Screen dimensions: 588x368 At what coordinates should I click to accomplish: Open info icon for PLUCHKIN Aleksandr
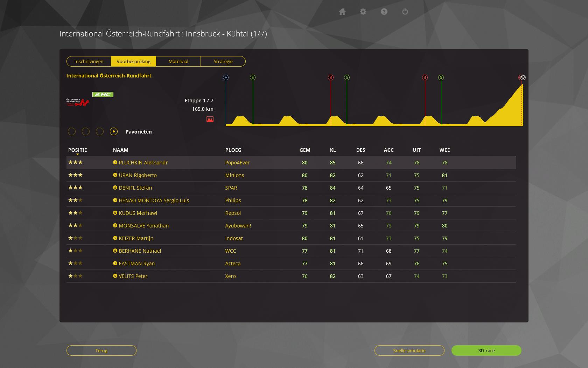pyautogui.click(x=115, y=162)
